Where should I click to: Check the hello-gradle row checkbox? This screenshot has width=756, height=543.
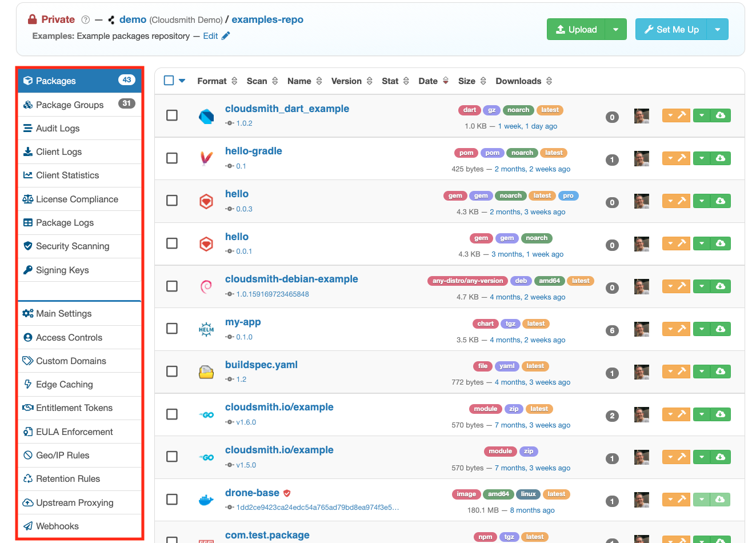click(172, 158)
